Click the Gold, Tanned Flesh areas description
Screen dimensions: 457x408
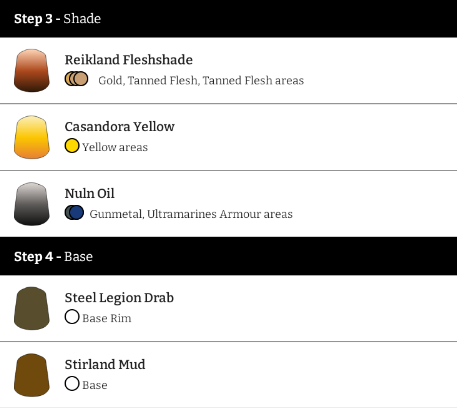pyautogui.click(x=201, y=80)
